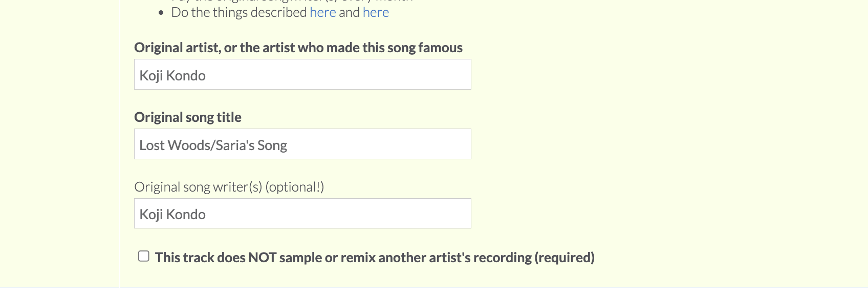Click the word 'NOT' in the checkbox label
Image resolution: width=868 pixels, height=294 pixels.
coord(263,258)
